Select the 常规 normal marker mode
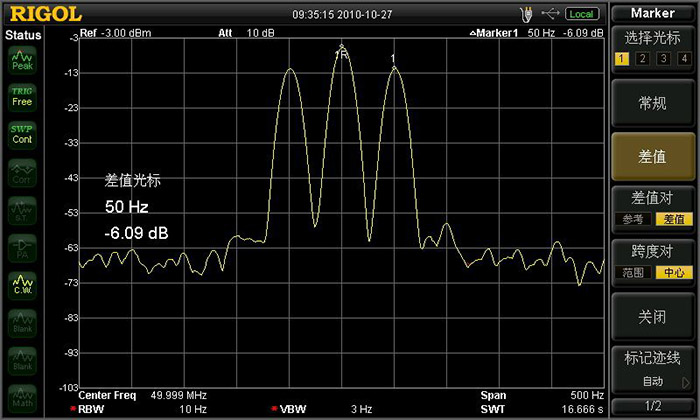 coord(652,103)
